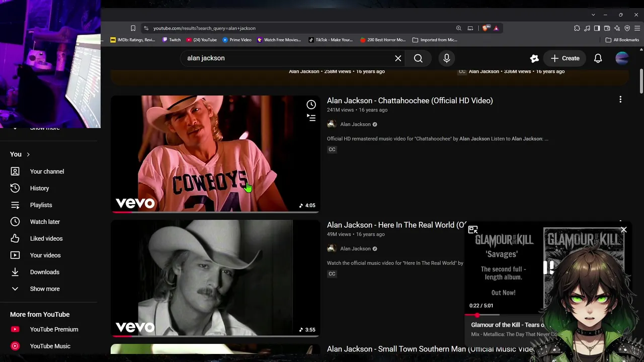Open the IMDb bookmark

coord(133,40)
